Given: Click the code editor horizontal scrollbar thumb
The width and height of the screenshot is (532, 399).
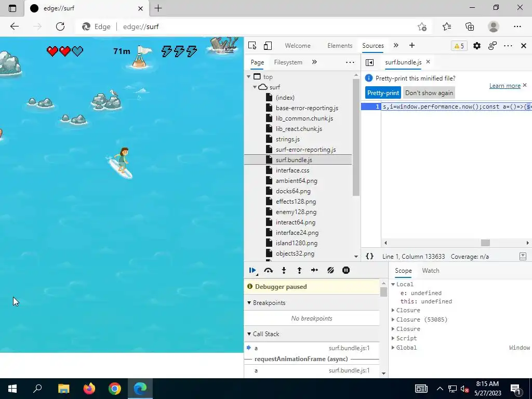Looking at the screenshot, I should click(485, 243).
